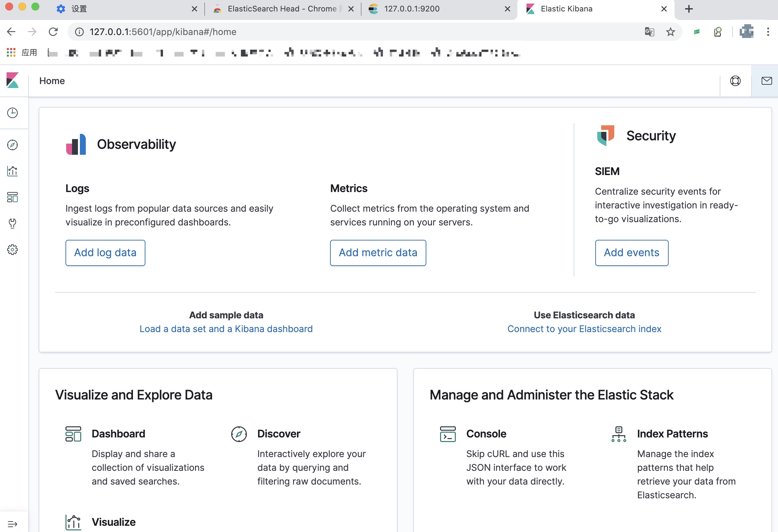Click the Add sample data heading
The width and height of the screenshot is (778, 532).
226,315
